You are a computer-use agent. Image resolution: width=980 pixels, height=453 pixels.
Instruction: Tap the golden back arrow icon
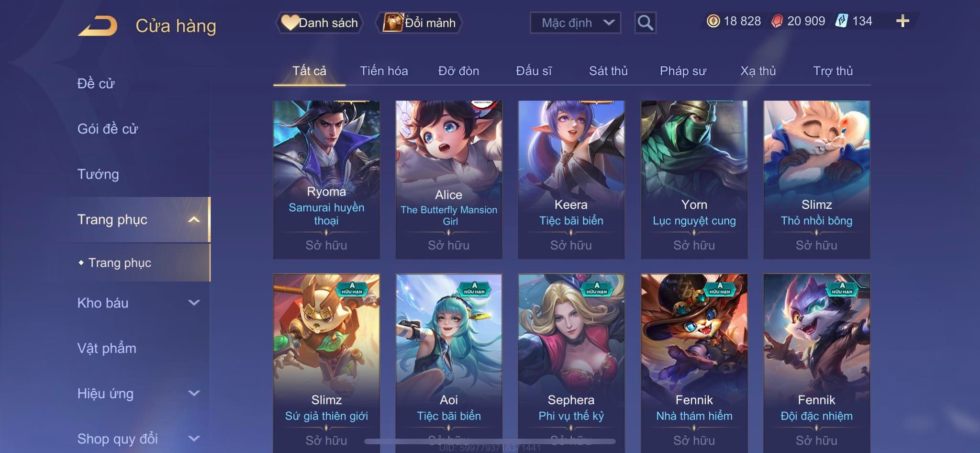coord(98,26)
